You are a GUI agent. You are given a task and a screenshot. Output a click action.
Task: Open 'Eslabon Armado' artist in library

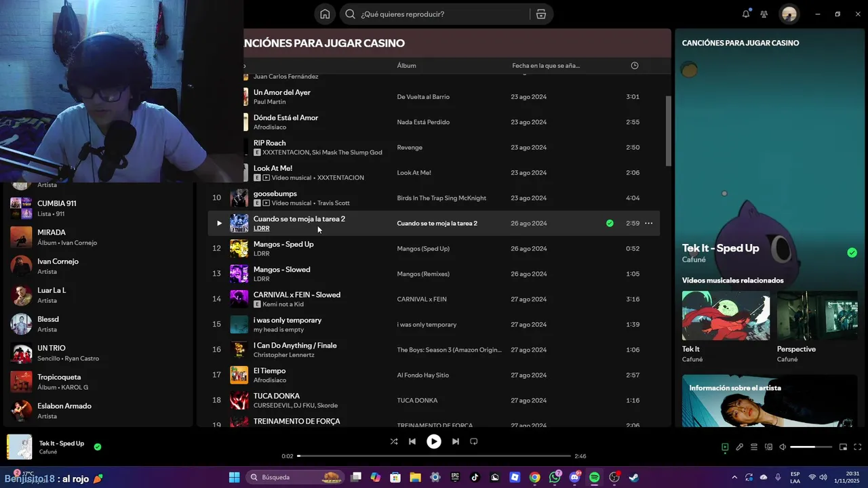click(x=98, y=411)
